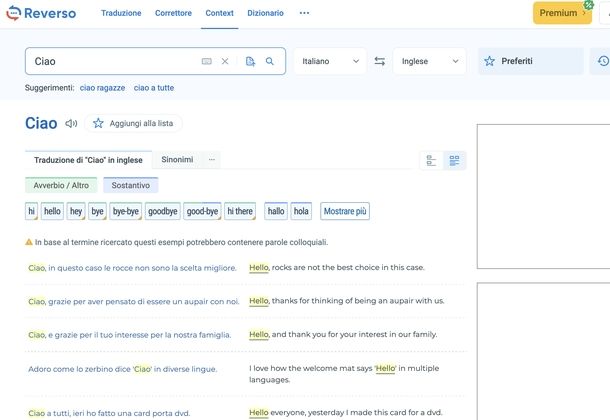Click the virtual keyboard icon in search box
This screenshot has height=420, width=610.
[206, 61]
